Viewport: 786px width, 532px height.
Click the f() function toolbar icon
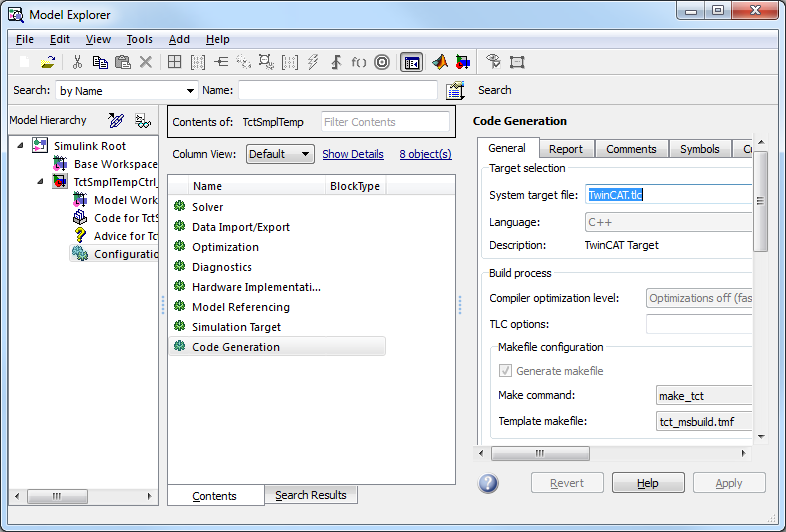(x=358, y=62)
